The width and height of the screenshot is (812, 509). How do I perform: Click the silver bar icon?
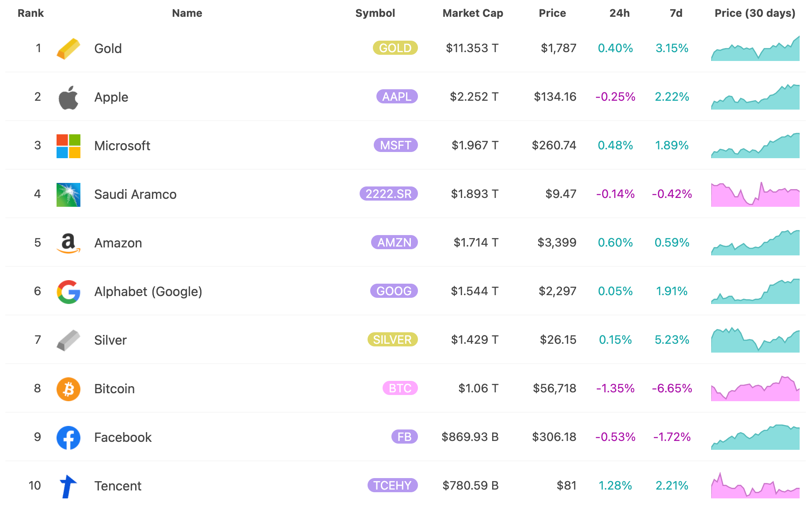click(x=68, y=340)
